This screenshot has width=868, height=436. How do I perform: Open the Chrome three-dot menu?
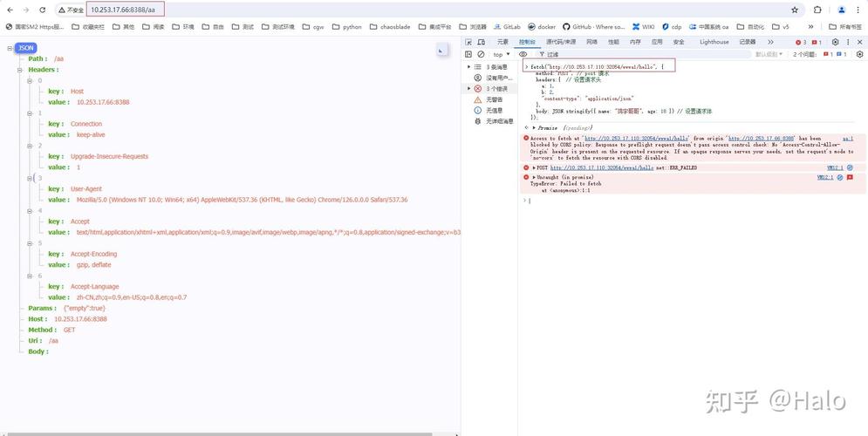coord(859,10)
